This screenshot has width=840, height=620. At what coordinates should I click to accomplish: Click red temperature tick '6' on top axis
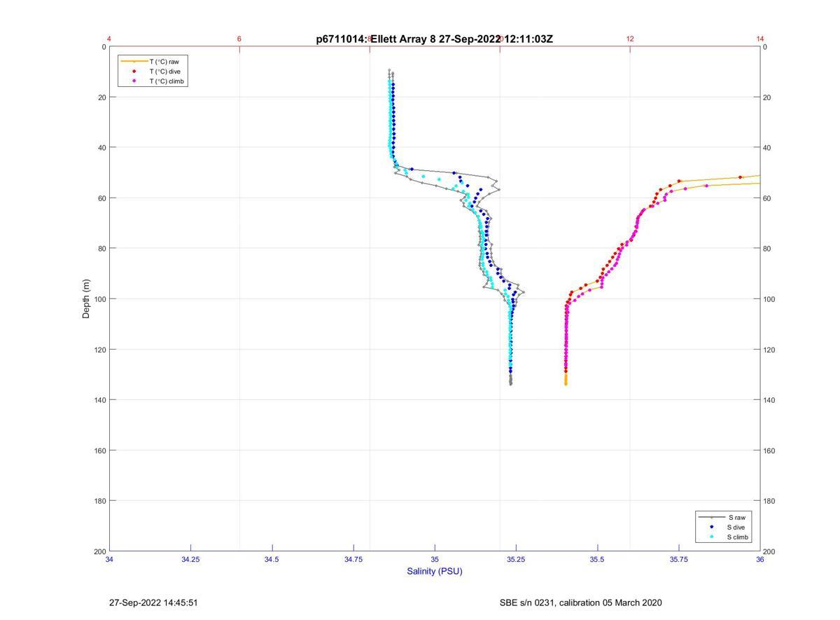coord(239,39)
